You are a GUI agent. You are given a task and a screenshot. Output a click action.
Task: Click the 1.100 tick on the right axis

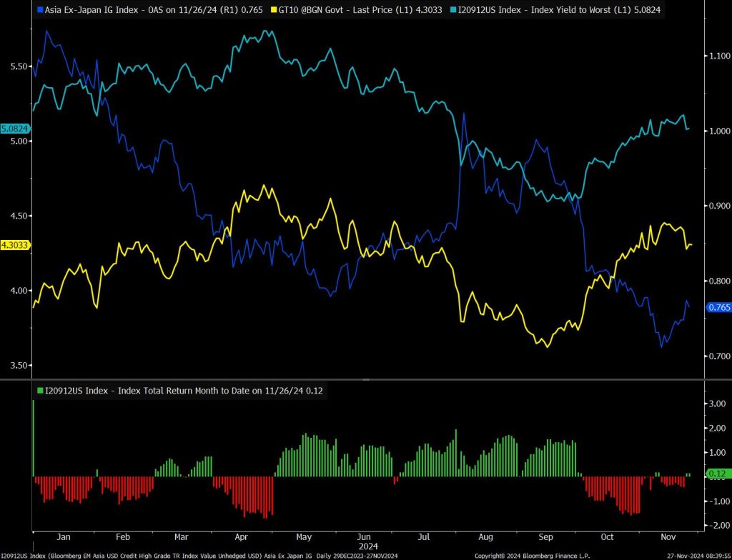tap(718, 56)
